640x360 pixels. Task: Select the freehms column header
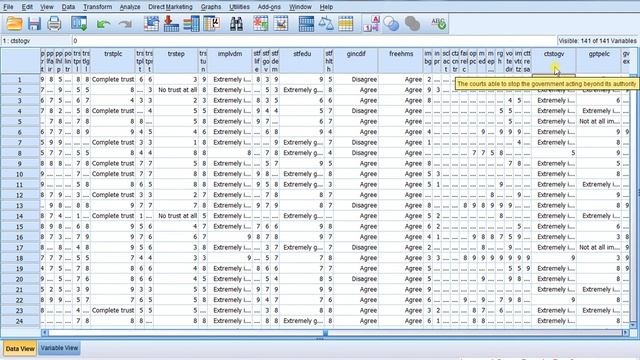point(401,61)
